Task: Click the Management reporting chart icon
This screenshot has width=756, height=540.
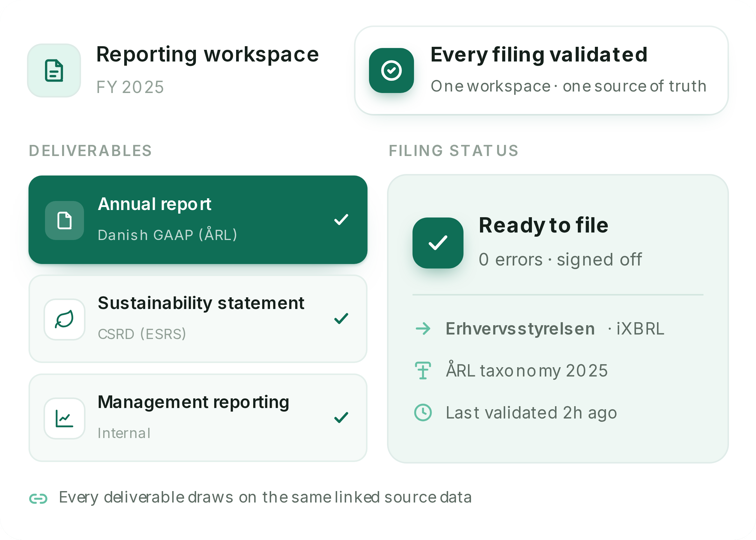Action: pyautogui.click(x=64, y=418)
